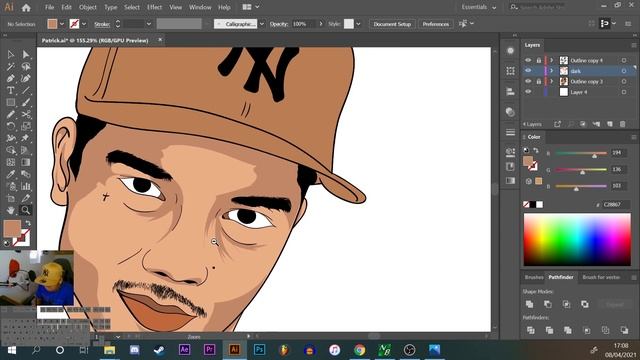Select the Rectangle tool
640x360 pixels.
(x=11, y=102)
